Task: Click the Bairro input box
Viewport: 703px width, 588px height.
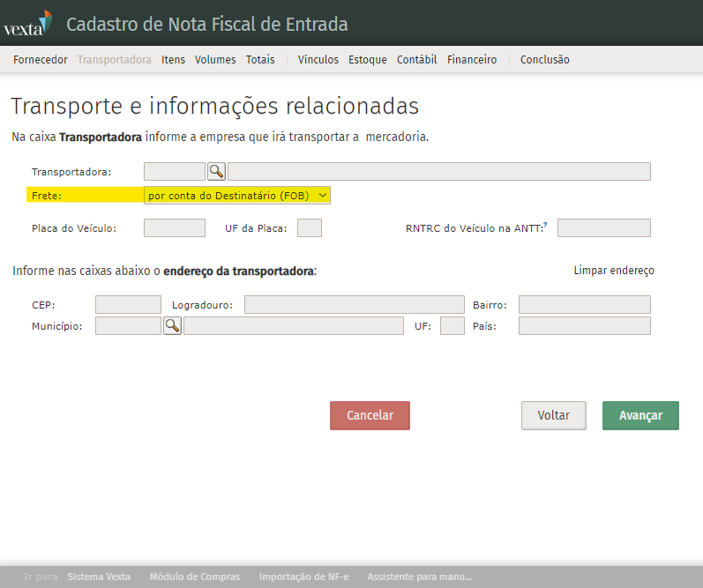Action: click(x=584, y=305)
